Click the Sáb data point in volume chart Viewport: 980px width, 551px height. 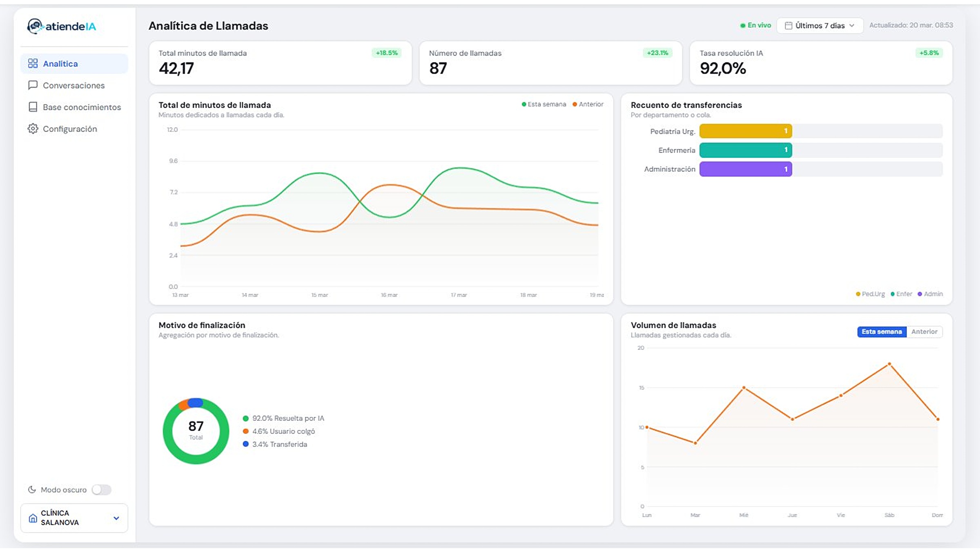click(x=889, y=364)
